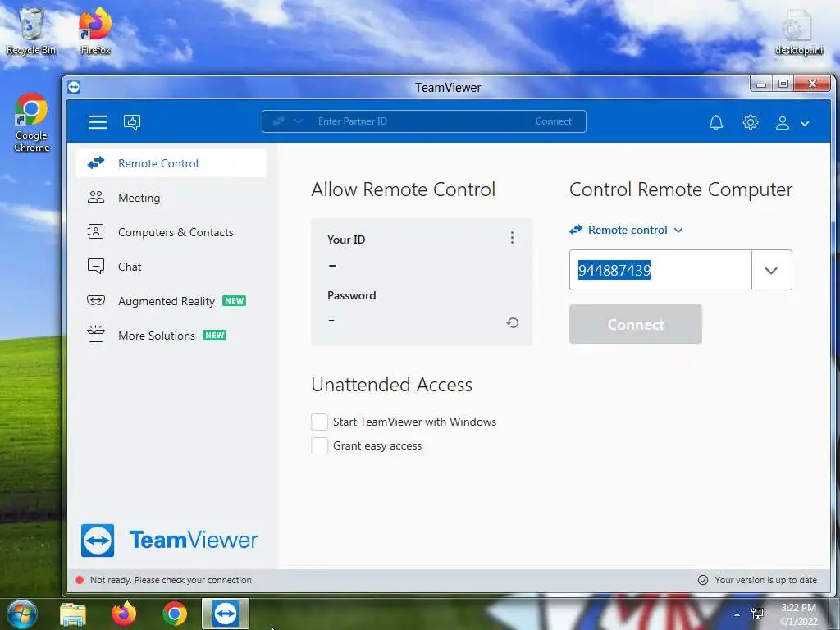Click the Meeting people icon
The width and height of the screenshot is (840, 630).
tap(96, 197)
